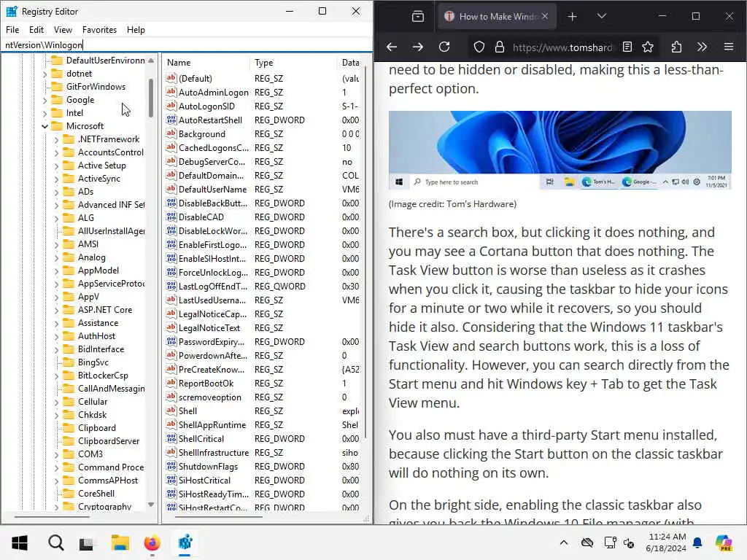Image resolution: width=747 pixels, height=560 pixels.
Task: Open the list all tabs dropdown
Action: coord(602,16)
